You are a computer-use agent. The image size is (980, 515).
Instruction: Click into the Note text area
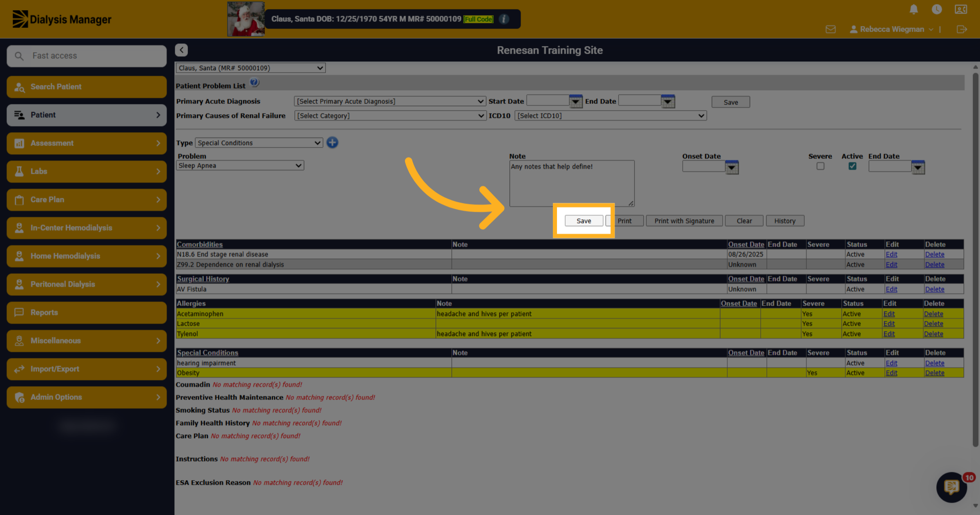coord(572,183)
